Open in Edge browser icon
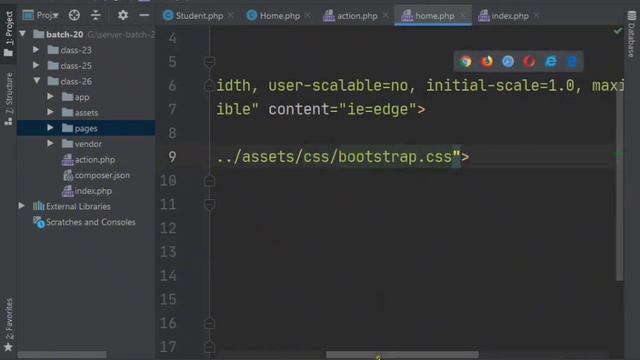This screenshot has height=360, width=640. [x=572, y=61]
